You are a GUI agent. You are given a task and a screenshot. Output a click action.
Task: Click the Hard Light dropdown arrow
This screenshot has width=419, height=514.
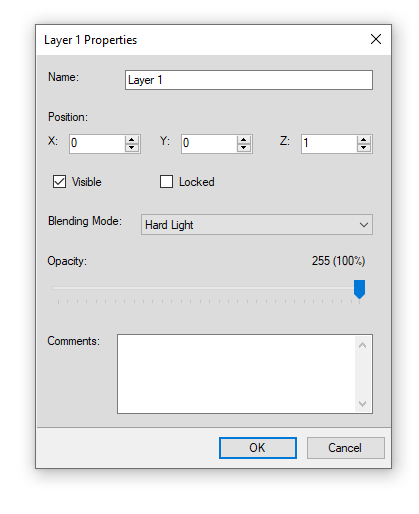pyautogui.click(x=364, y=225)
